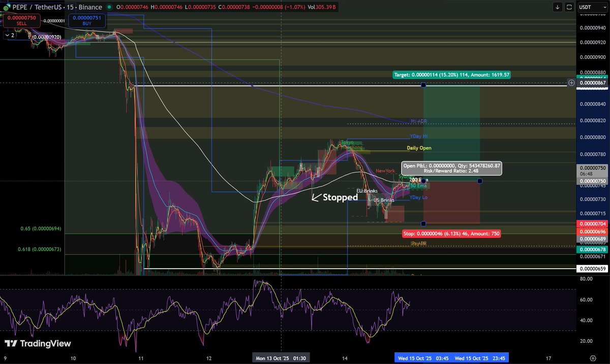The width and height of the screenshot is (610, 364).
Task: Collapse the drawings tree using the chevron near '2'
Action: [x=8, y=35]
